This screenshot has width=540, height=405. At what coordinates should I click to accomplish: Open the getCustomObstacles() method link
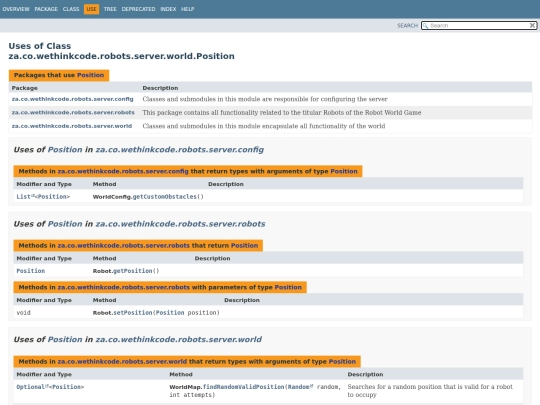coord(168,197)
